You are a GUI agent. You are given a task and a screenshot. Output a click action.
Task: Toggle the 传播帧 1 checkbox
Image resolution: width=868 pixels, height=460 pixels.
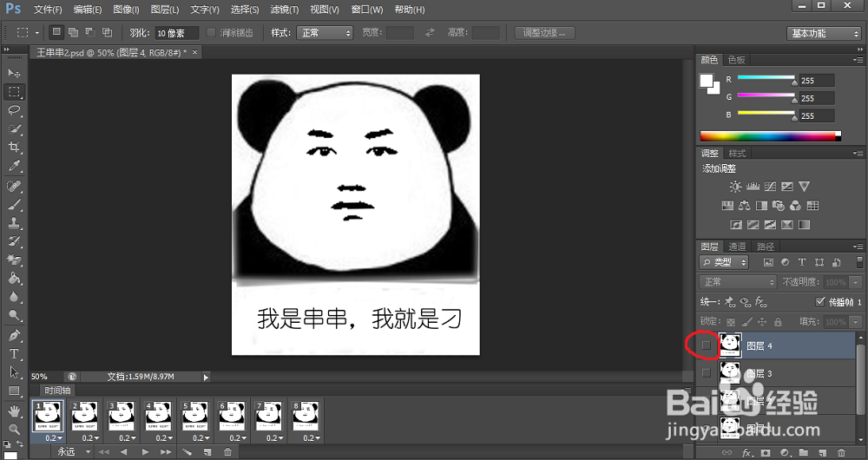820,302
